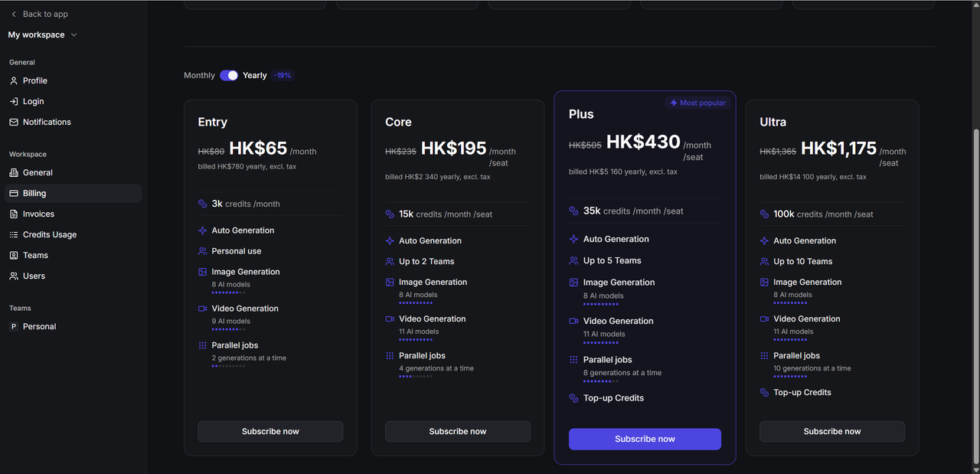Click the Teams icon in Workspace section
The image size is (980, 474).
14,255
